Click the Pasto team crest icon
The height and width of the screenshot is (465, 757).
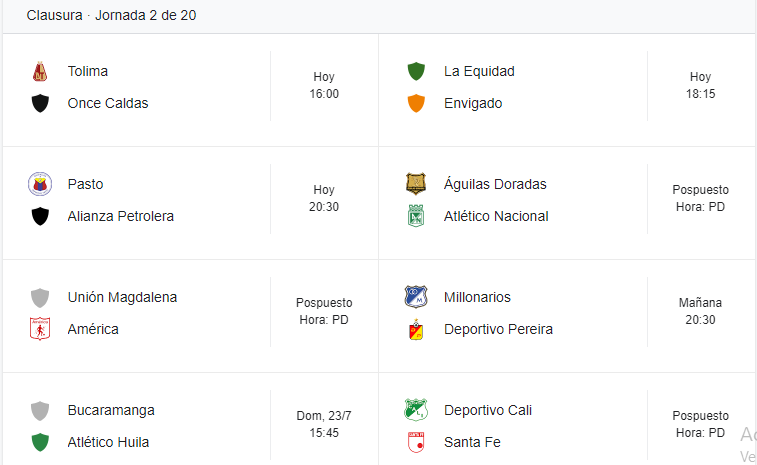pos(40,184)
